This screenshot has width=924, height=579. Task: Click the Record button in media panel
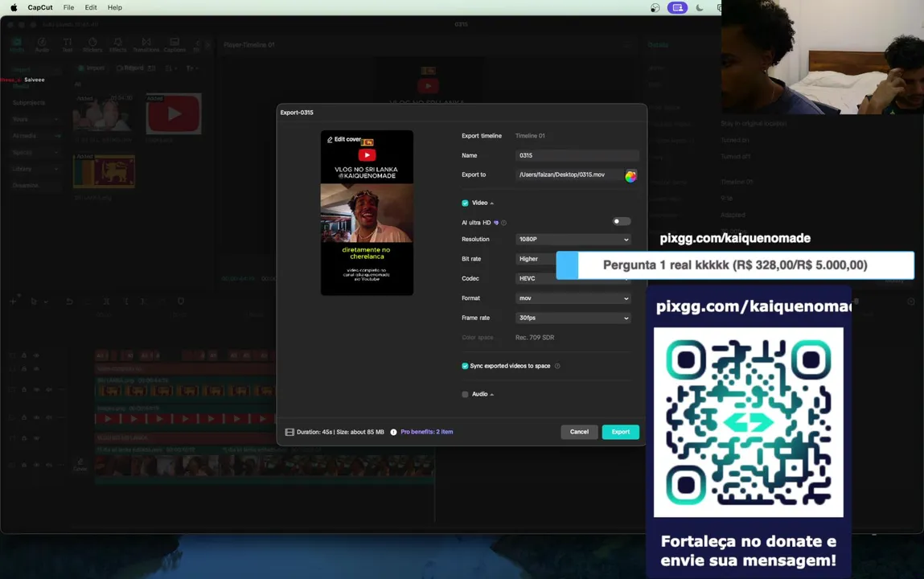[129, 68]
